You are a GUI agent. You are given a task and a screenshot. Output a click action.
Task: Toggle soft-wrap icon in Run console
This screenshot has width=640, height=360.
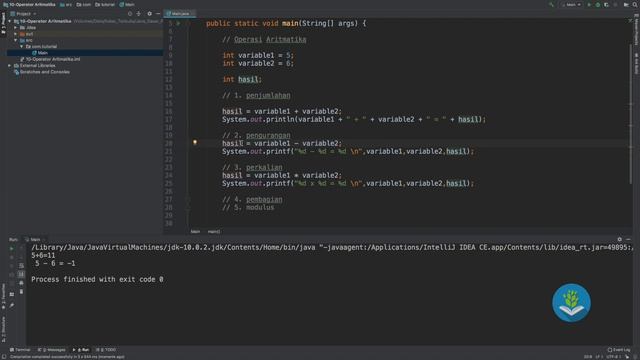pos(21,266)
